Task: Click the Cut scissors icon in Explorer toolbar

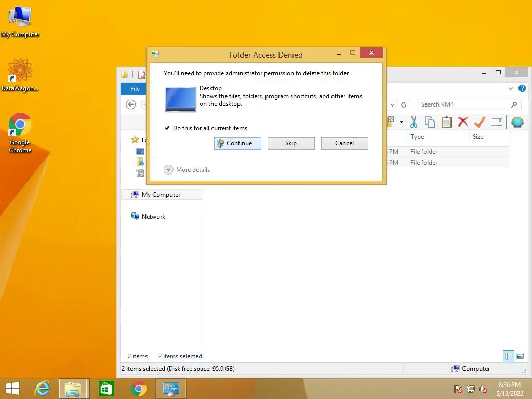Action: point(414,122)
